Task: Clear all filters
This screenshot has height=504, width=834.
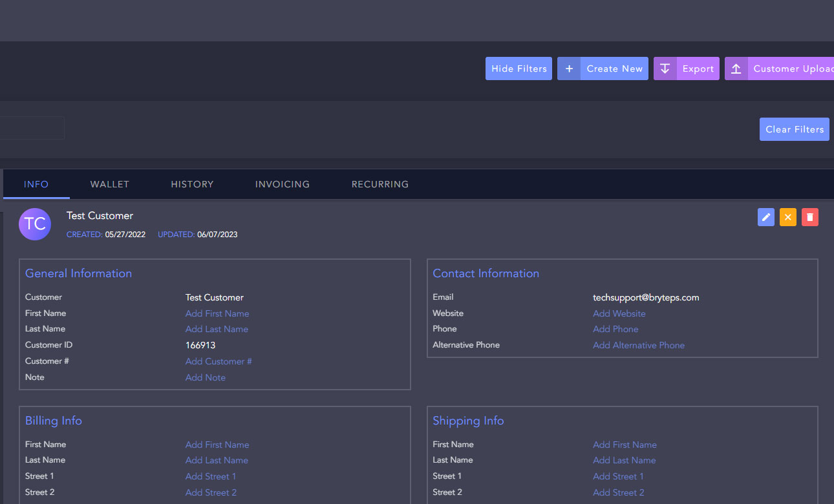Action: pyautogui.click(x=795, y=129)
